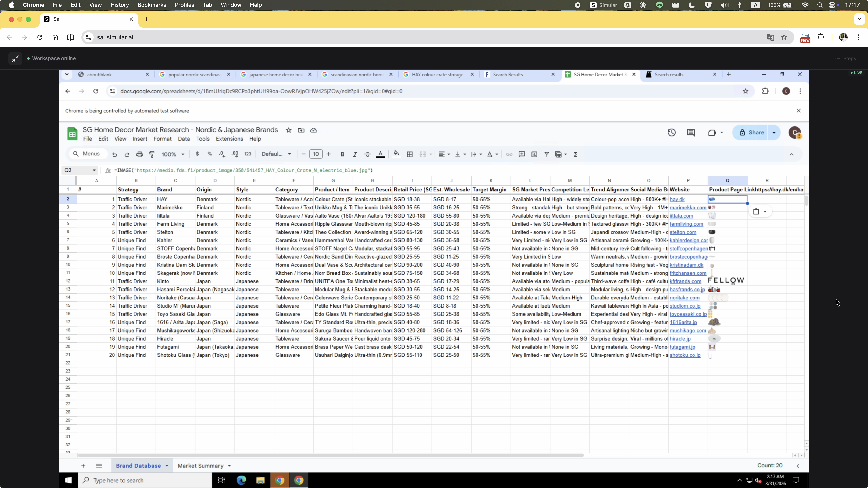868x488 pixels.
Task: Open the merge cells dropdown arrow
Action: point(430,154)
